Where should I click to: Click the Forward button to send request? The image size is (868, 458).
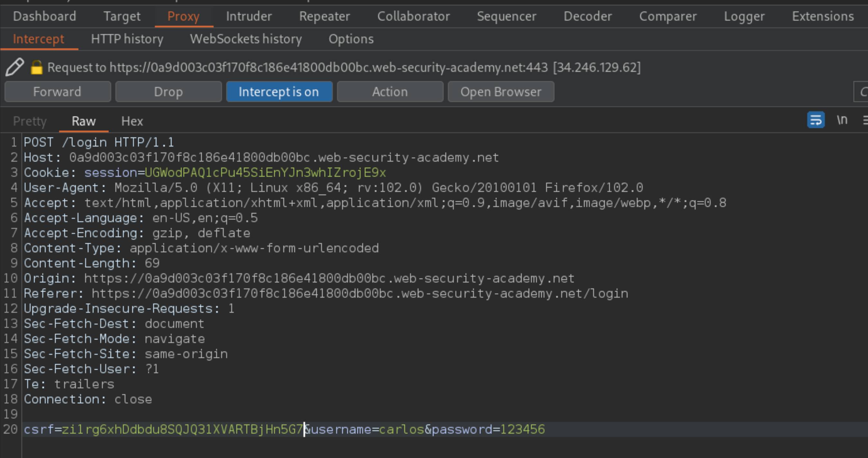57,91
